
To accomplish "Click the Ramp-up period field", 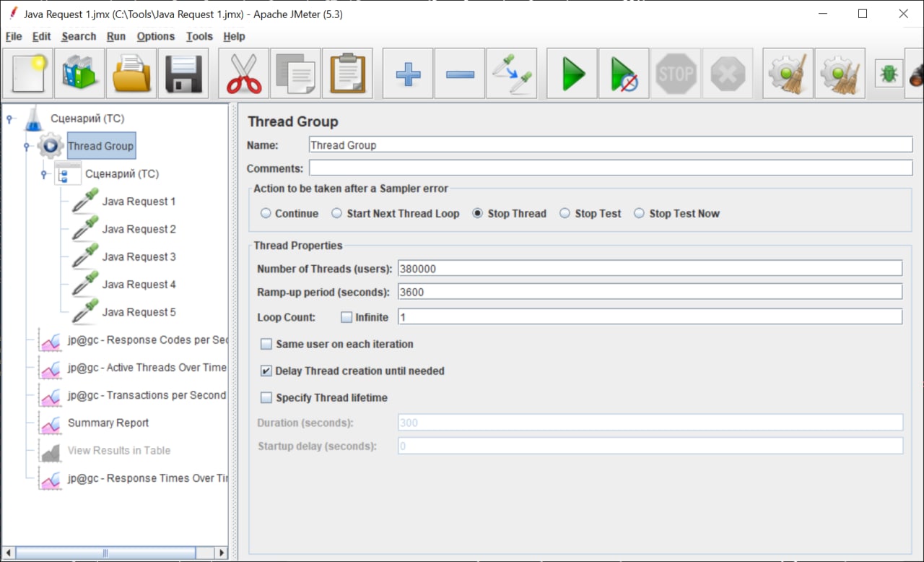I will 650,292.
